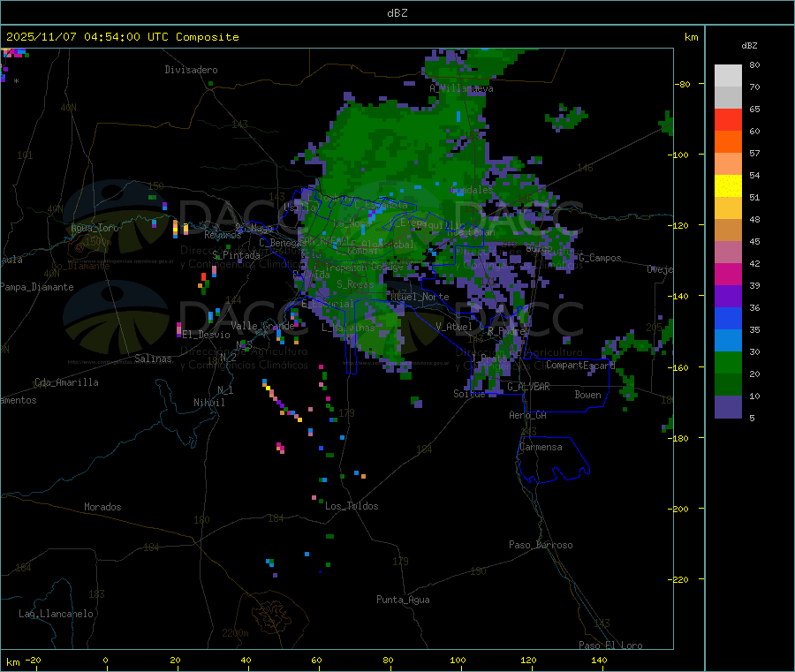This screenshot has height=672, width=795.
Task: Click the 100 km tick on the bottom axis
Action: pos(458,661)
